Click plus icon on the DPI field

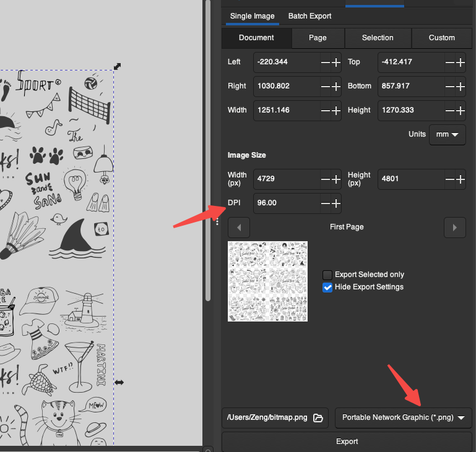pos(336,203)
